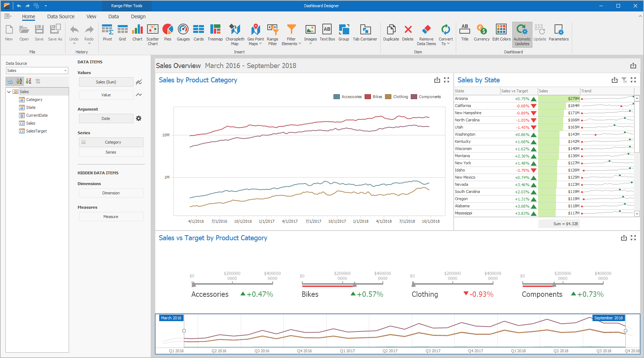Add a Treemap to the dashboard
The width and height of the screenshot is (644, 358).
click(x=215, y=33)
